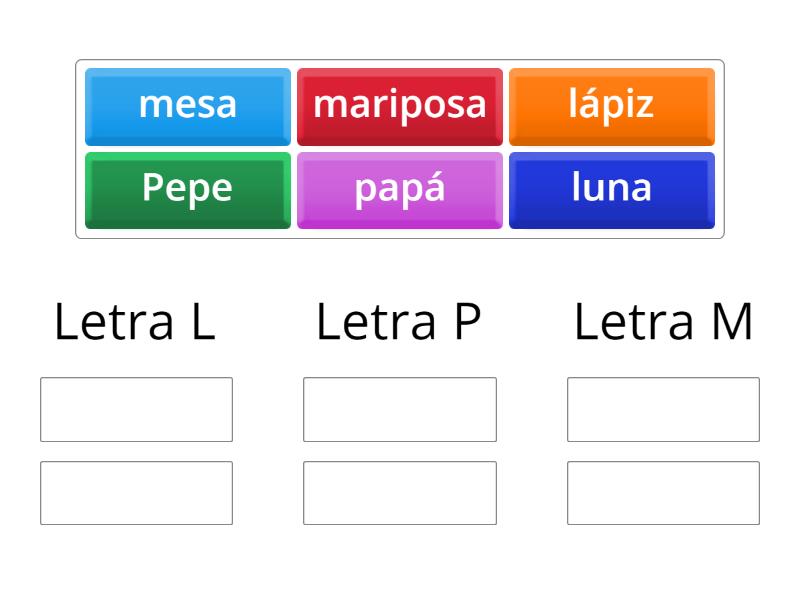The height and width of the screenshot is (600, 800).
Task: Click the word that names an insect
Action: (x=399, y=104)
